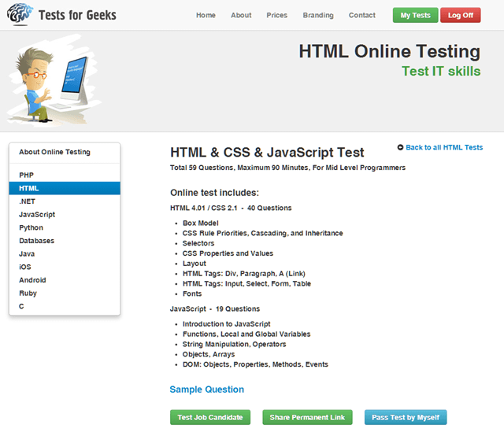Select the highlighted HTML sidebar item
The image size is (504, 443).
coord(65,188)
